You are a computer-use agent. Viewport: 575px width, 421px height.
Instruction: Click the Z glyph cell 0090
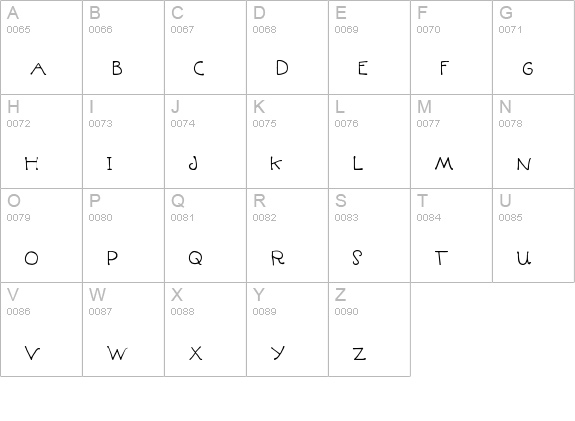click(x=369, y=329)
